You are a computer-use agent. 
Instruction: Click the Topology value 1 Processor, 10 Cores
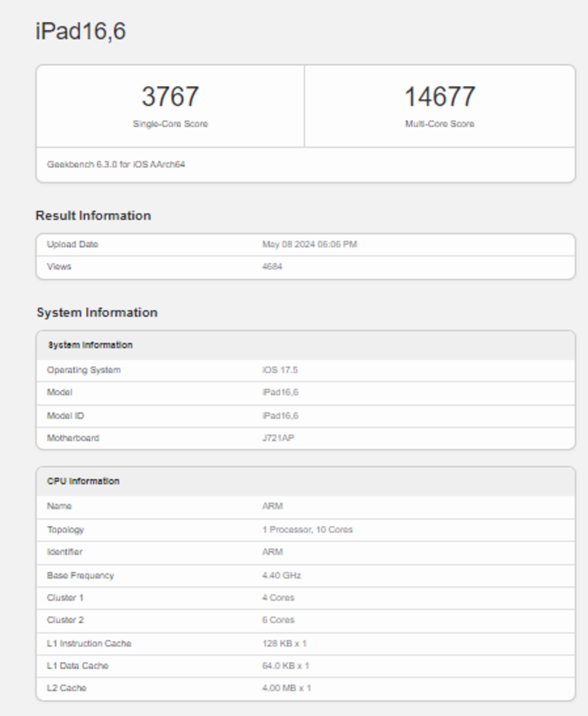[x=307, y=530]
